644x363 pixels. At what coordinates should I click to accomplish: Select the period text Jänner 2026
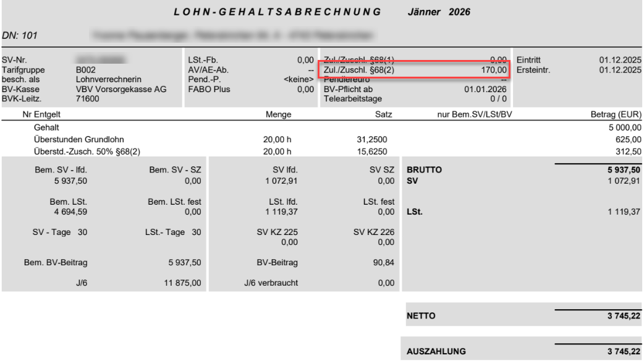[x=439, y=12]
